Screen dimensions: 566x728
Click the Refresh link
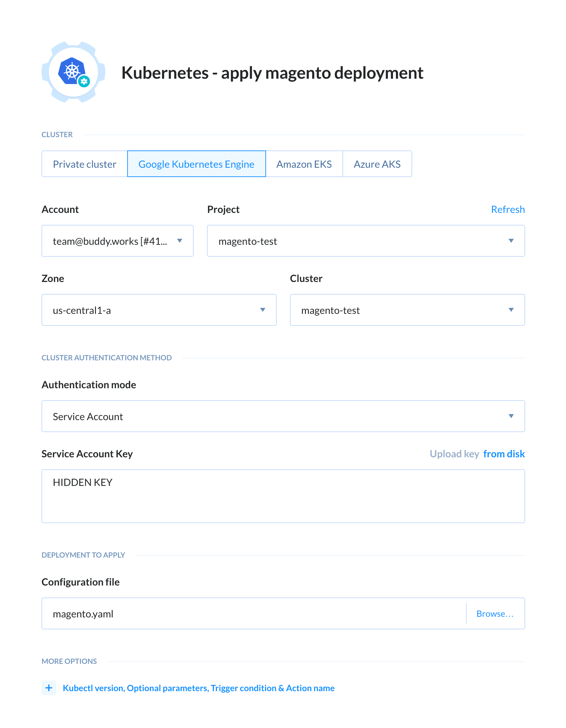[508, 209]
